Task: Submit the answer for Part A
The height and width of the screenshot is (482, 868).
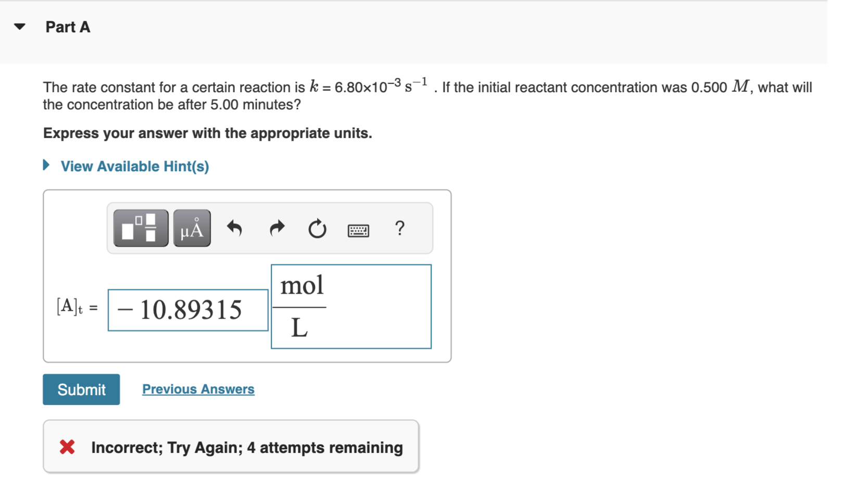Action: point(81,389)
